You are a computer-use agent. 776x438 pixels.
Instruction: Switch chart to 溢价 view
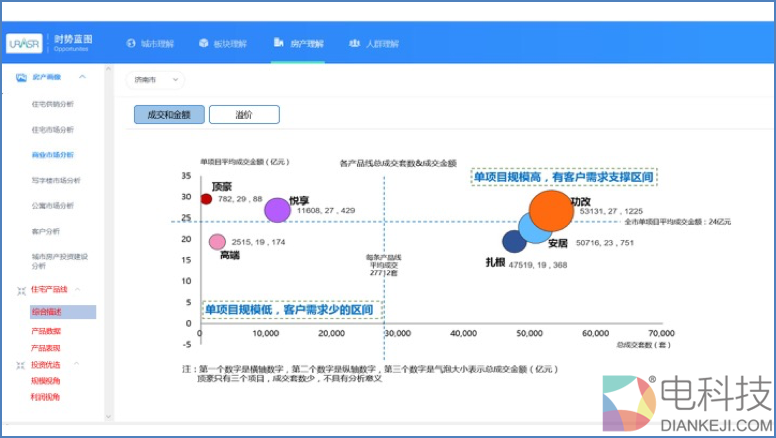coord(243,115)
